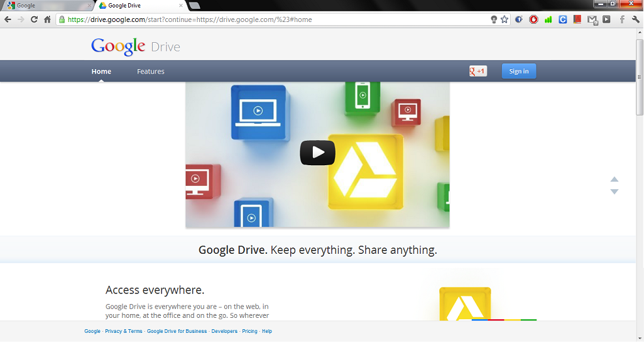Click the mail checker envelope extension
This screenshot has width=644, height=348.
coord(592,19)
